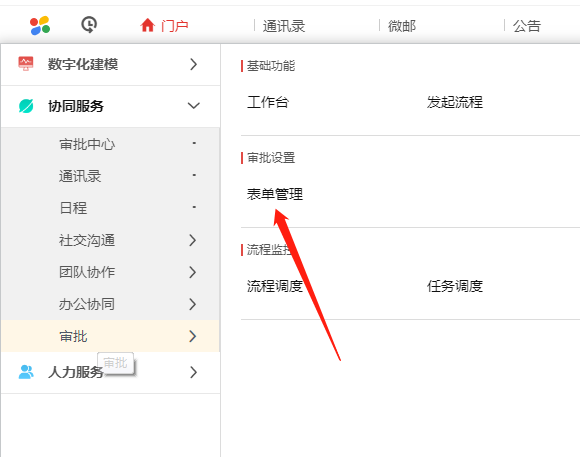Screen dimensions: 580x457
Task: Select 发起流程 in 基础功能
Action: click(455, 102)
